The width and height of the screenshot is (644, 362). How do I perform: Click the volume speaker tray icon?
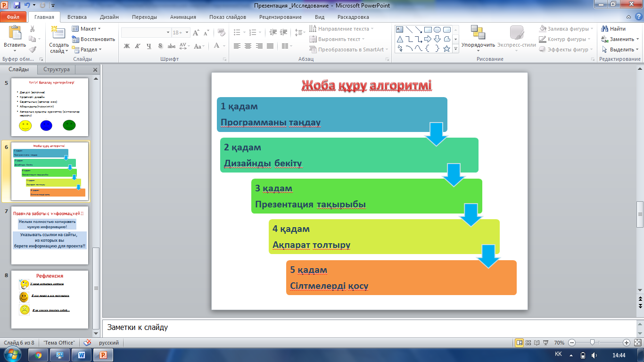click(x=594, y=355)
